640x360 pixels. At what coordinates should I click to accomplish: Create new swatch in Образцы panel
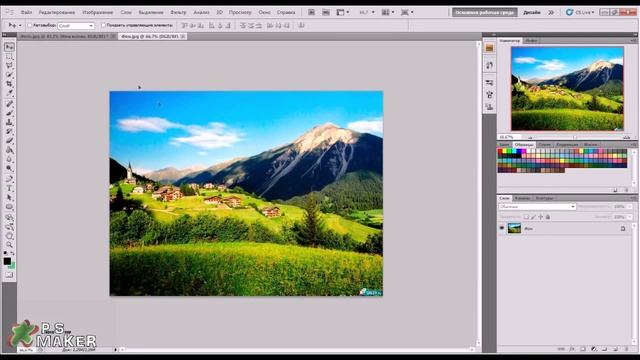[x=616, y=190]
